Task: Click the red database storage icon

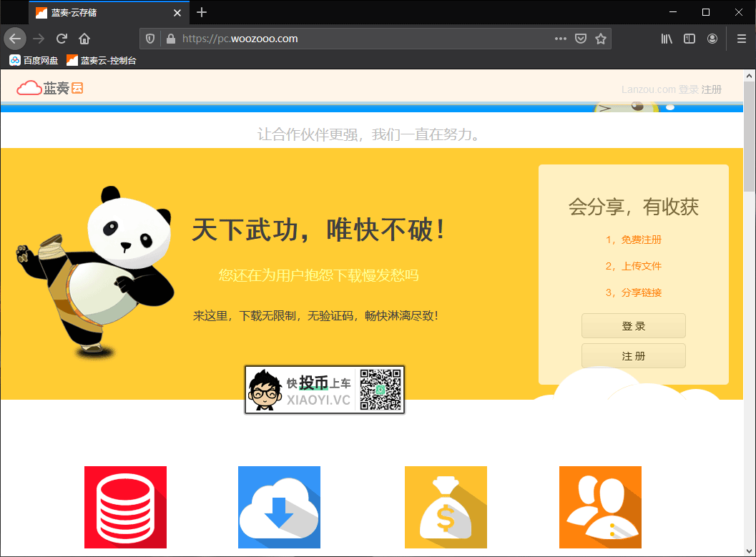Action: 125,507
